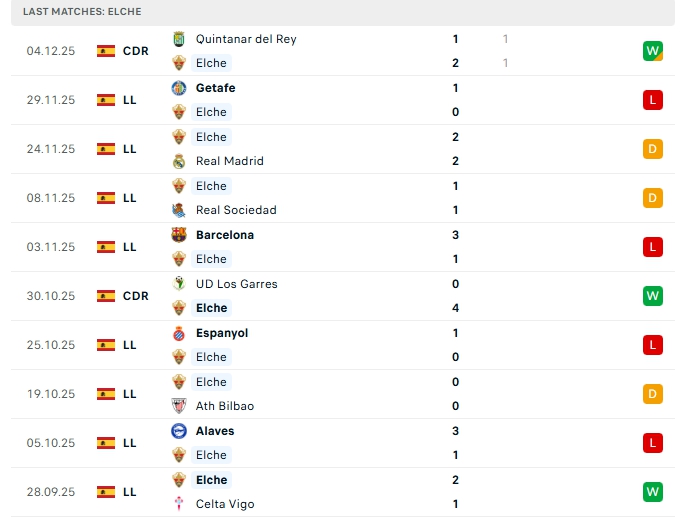Click the Getafe club crest icon

tap(179, 88)
